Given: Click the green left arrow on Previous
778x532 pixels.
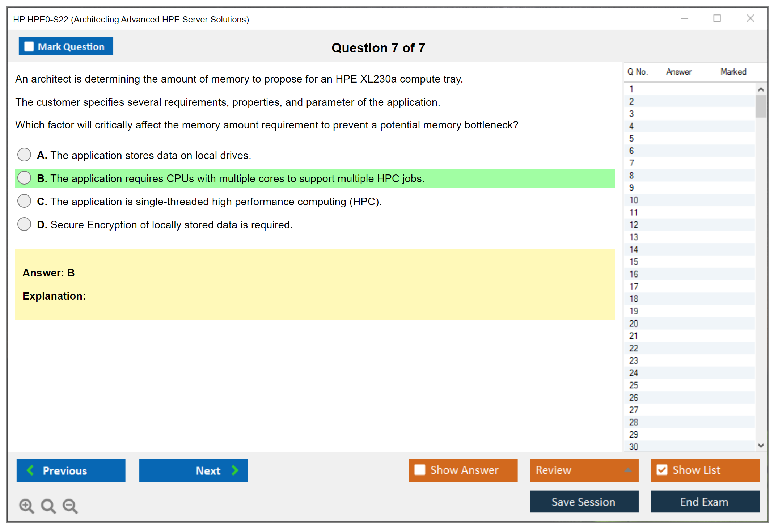Looking at the screenshot, I should tap(30, 470).
